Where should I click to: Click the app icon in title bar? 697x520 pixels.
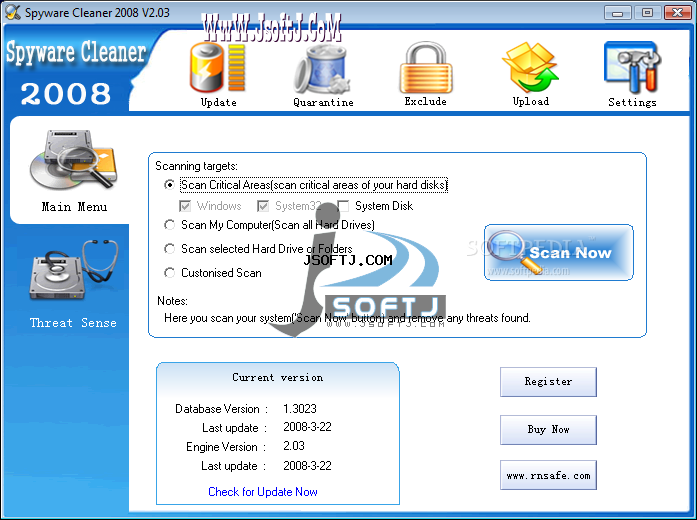tap(12, 12)
